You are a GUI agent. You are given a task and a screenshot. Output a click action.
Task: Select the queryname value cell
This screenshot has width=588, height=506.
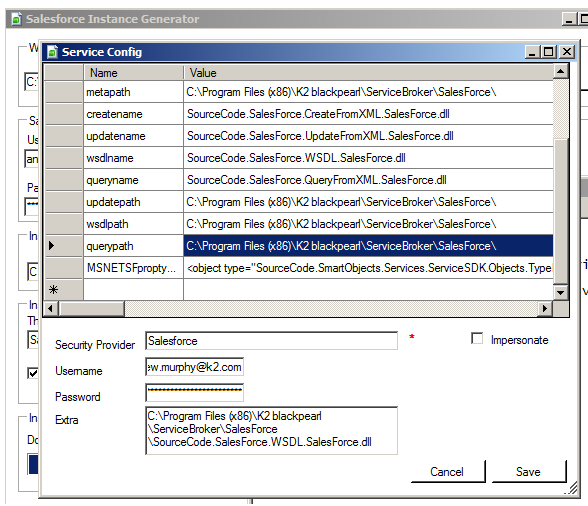(x=368, y=180)
